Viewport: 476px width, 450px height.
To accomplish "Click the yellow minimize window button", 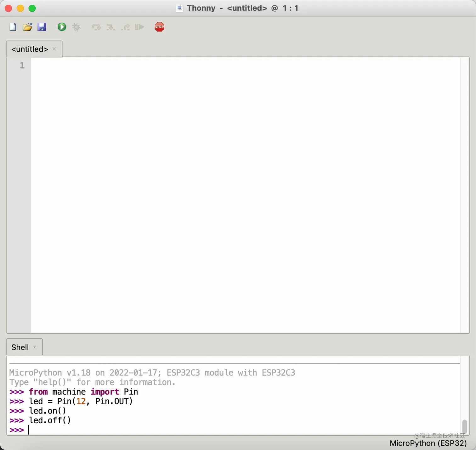I will [20, 8].
